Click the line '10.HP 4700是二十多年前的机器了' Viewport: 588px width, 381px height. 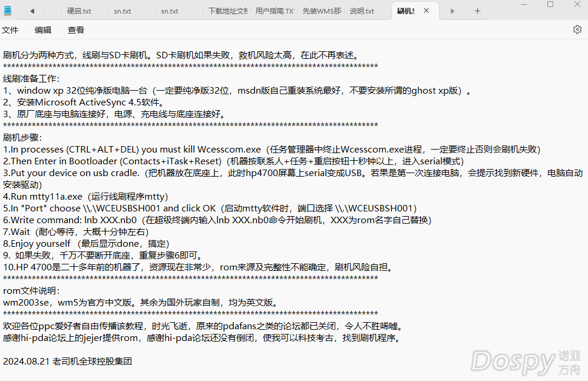(199, 267)
